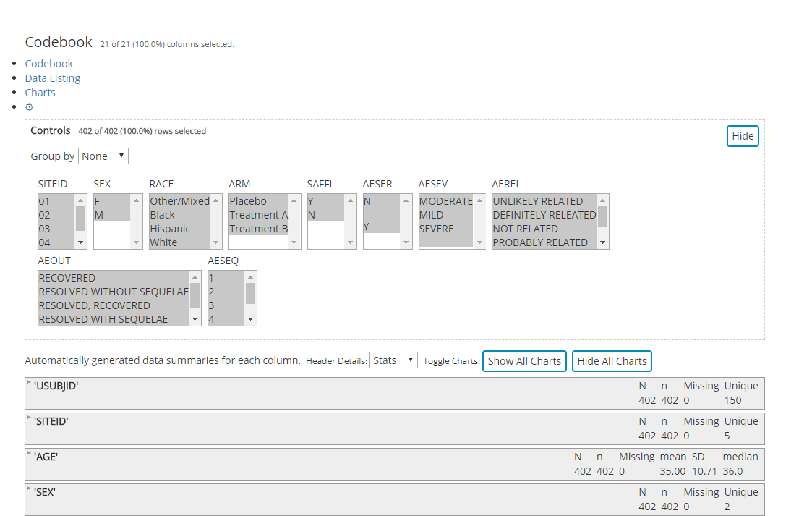Image resolution: width=812 pixels, height=516 pixels.
Task: Select Treatment B in ARM filter
Action: pos(258,229)
